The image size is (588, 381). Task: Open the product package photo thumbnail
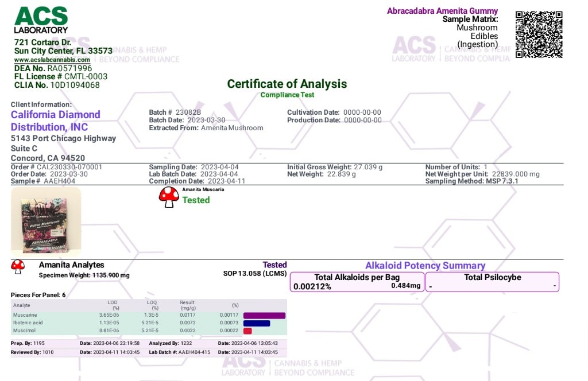tap(46, 221)
